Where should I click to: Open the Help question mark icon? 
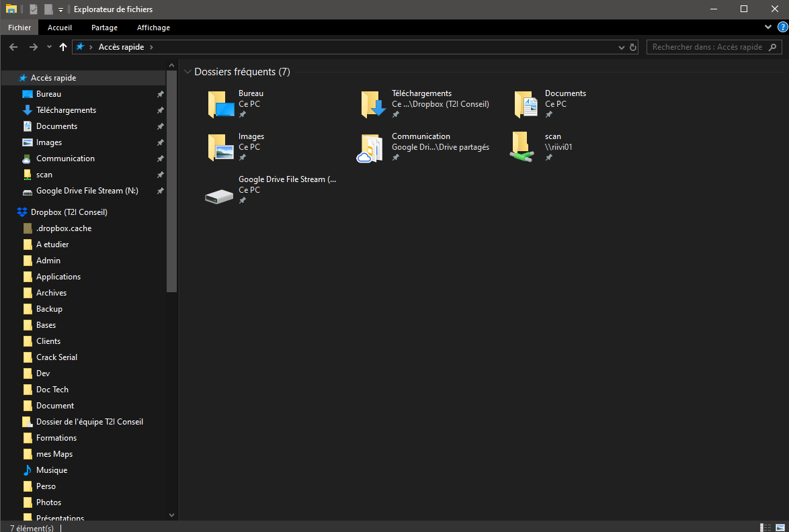782,27
